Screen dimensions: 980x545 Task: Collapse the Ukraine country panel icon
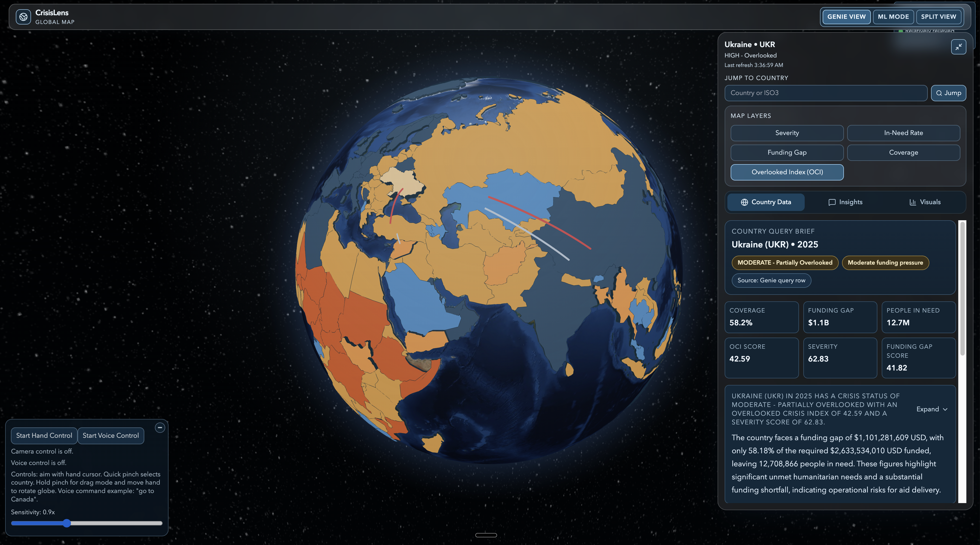958,47
